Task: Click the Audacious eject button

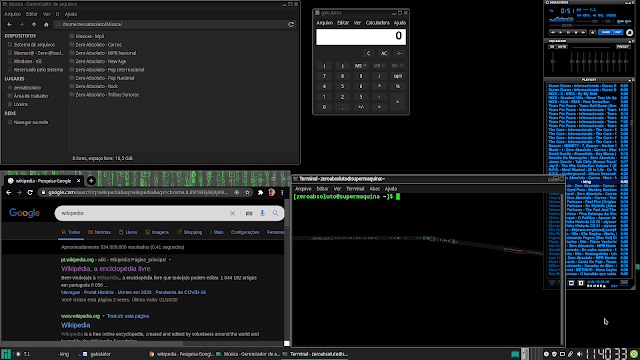Action: click(592, 32)
